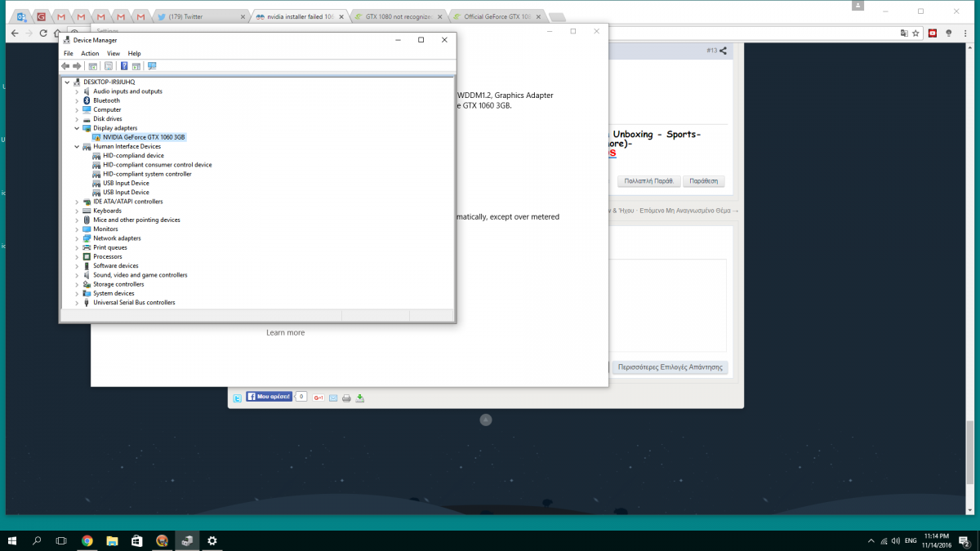Open the Action Center notification icon
Screen dimensions: 980x551
pyautogui.click(x=964, y=541)
